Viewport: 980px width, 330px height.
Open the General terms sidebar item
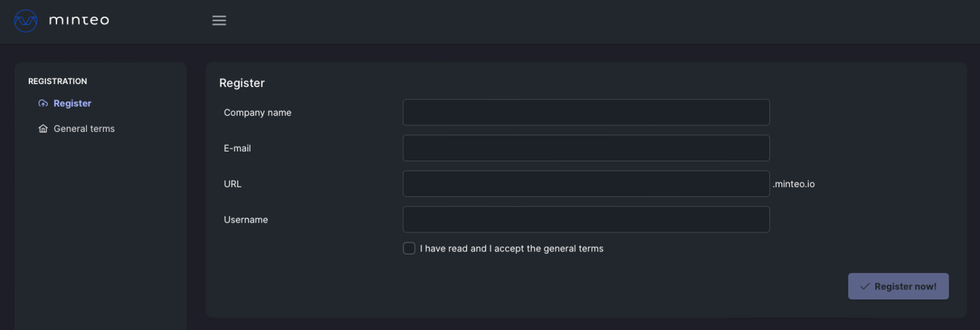84,129
